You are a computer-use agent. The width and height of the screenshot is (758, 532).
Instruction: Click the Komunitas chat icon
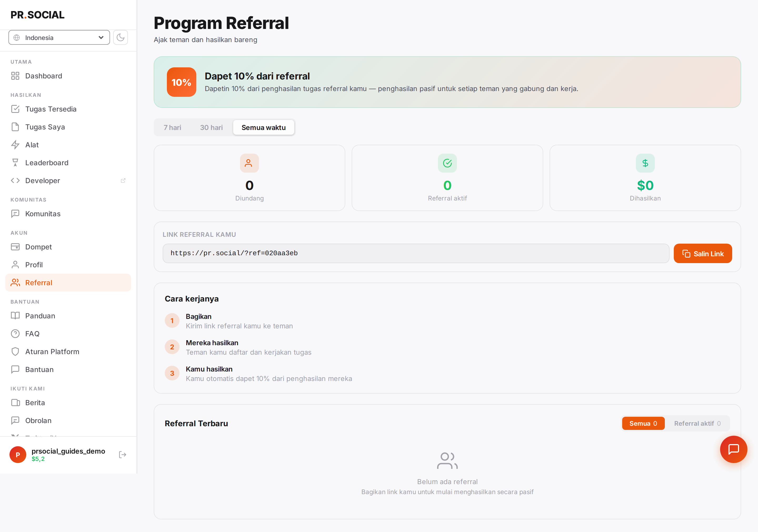(x=15, y=214)
